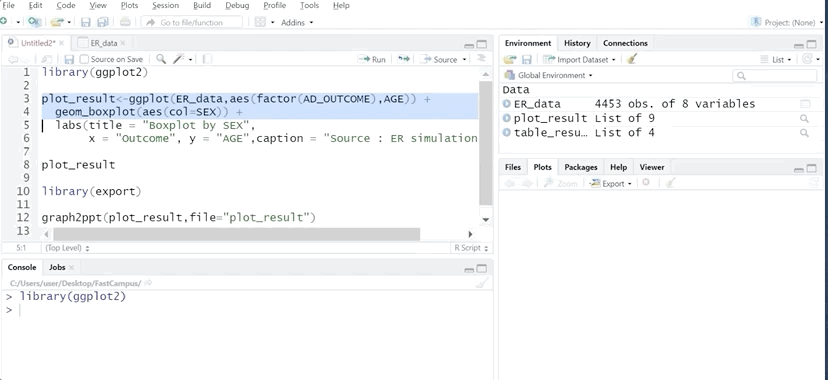The height and width of the screenshot is (380, 828).
Task: Inspect table_result with its magnifier icon
Action: [x=804, y=133]
